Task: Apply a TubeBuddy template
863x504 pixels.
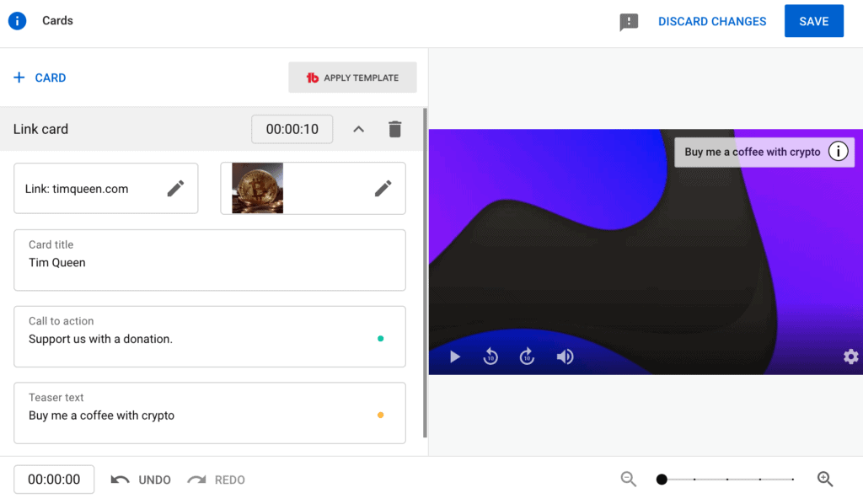Action: 352,78
